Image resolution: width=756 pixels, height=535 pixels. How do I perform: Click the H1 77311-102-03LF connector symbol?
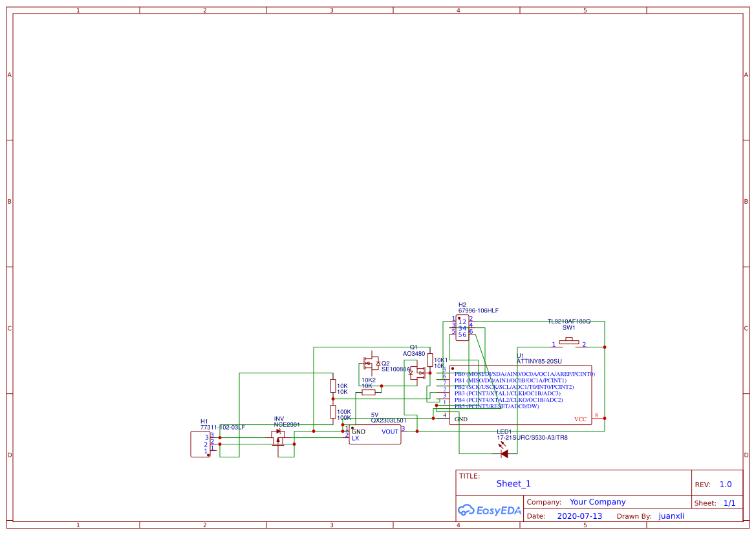point(202,444)
